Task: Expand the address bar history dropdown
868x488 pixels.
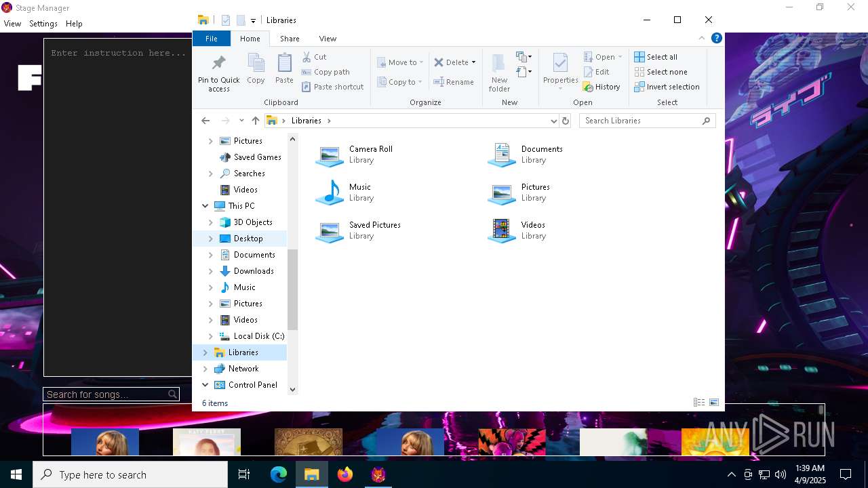Action: click(553, 121)
